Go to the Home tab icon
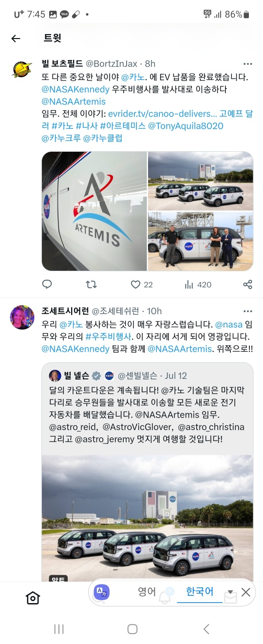This screenshot has height=644, width=263. (x=33, y=598)
